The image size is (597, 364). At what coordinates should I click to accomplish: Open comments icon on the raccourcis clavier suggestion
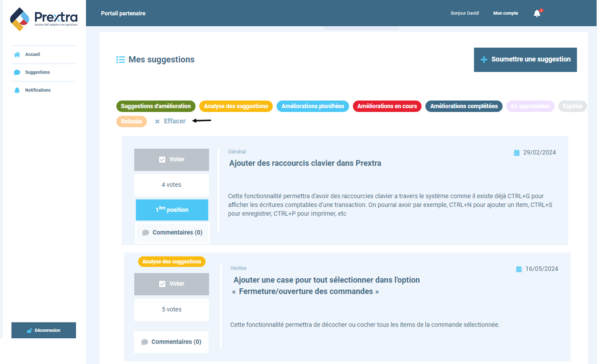145,233
